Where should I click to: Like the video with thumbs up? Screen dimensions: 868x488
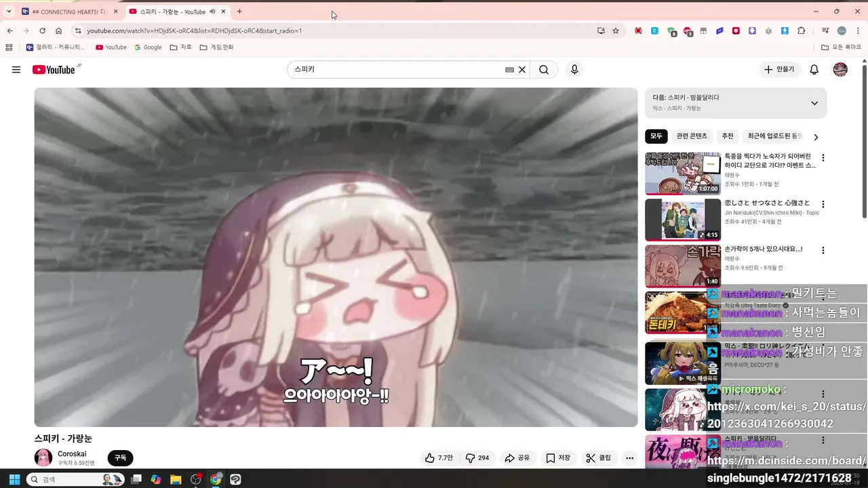coord(439,458)
